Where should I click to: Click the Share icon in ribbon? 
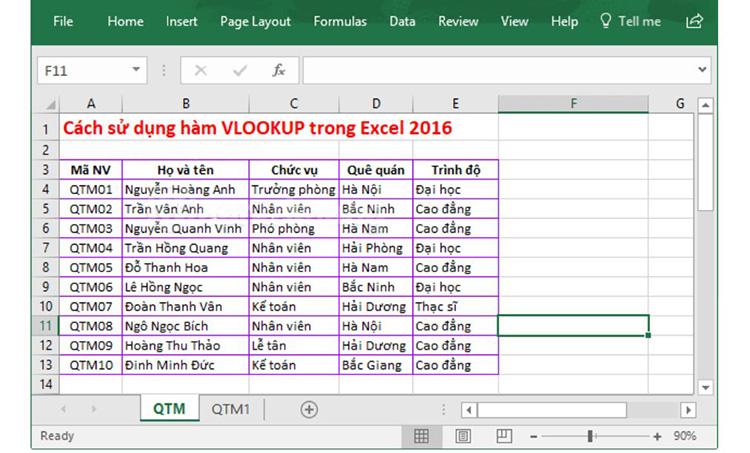695,21
